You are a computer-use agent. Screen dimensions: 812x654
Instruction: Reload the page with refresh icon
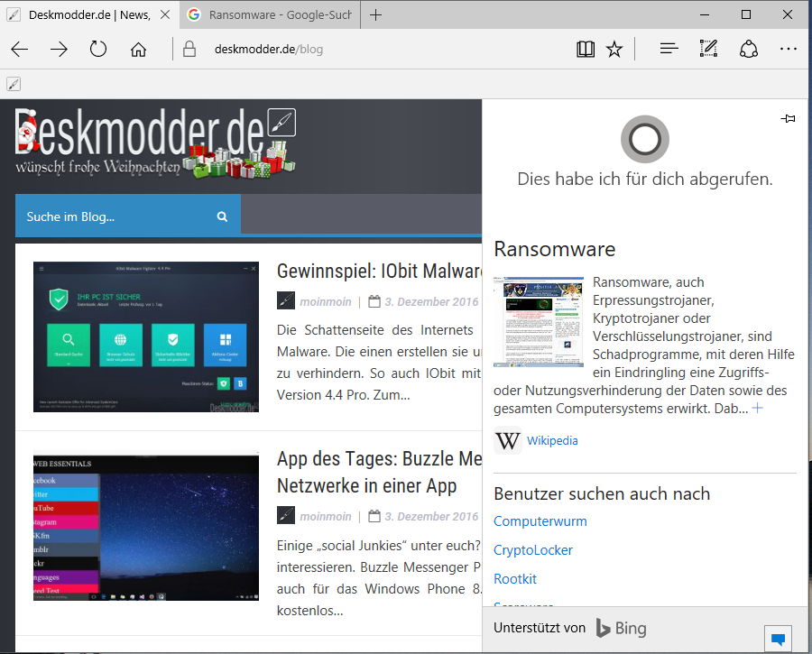tap(98, 50)
